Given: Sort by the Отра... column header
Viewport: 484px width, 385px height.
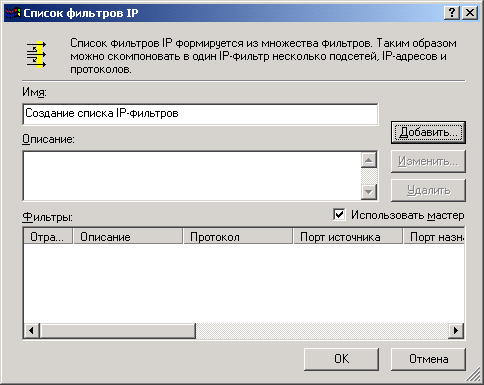Looking at the screenshot, I should [48, 237].
